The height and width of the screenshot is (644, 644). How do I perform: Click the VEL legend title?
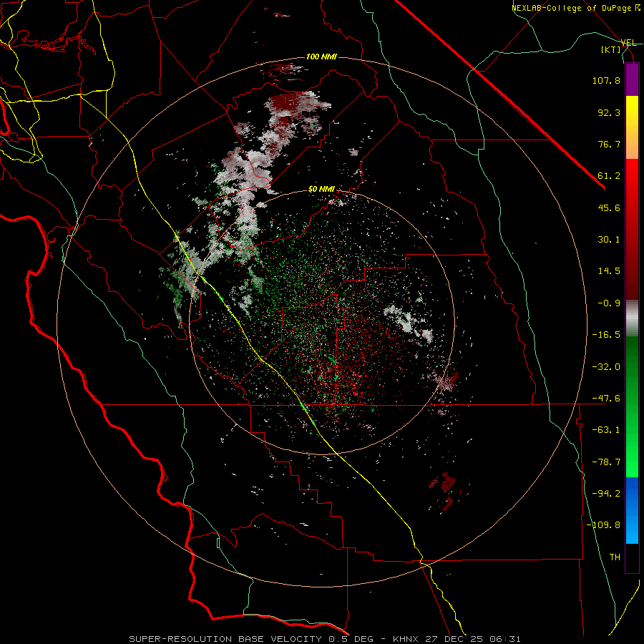(x=629, y=43)
